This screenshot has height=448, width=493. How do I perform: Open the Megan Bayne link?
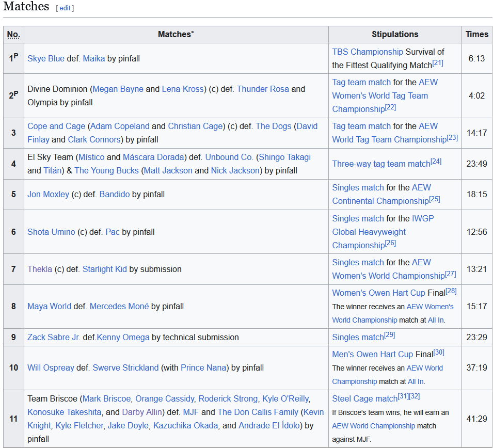pos(118,89)
